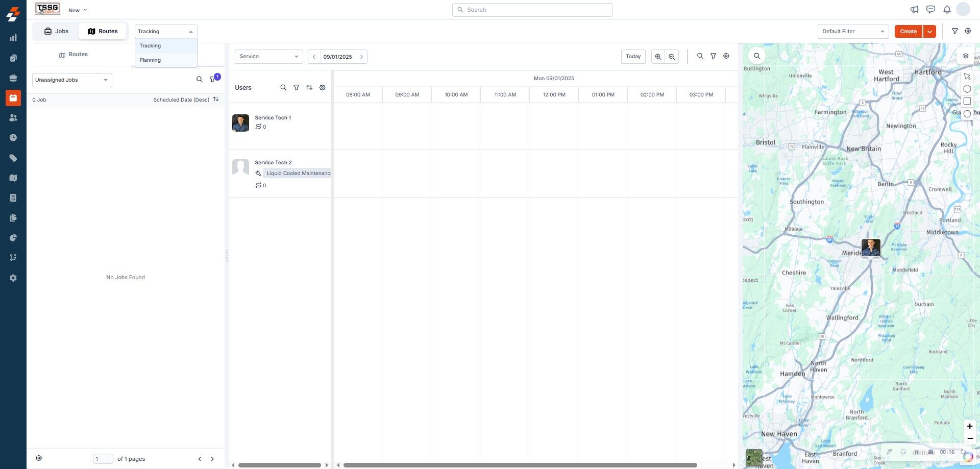Select the map pointer selection tool
The width and height of the screenshot is (980, 469).
[967, 77]
